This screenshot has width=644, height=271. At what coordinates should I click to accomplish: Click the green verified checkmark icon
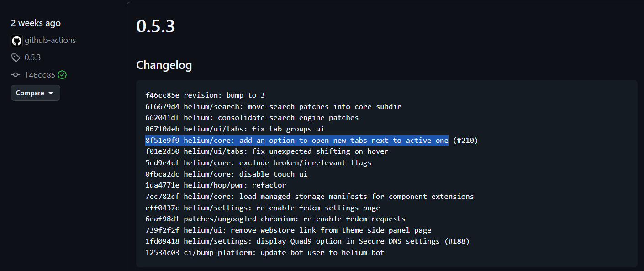(62, 75)
